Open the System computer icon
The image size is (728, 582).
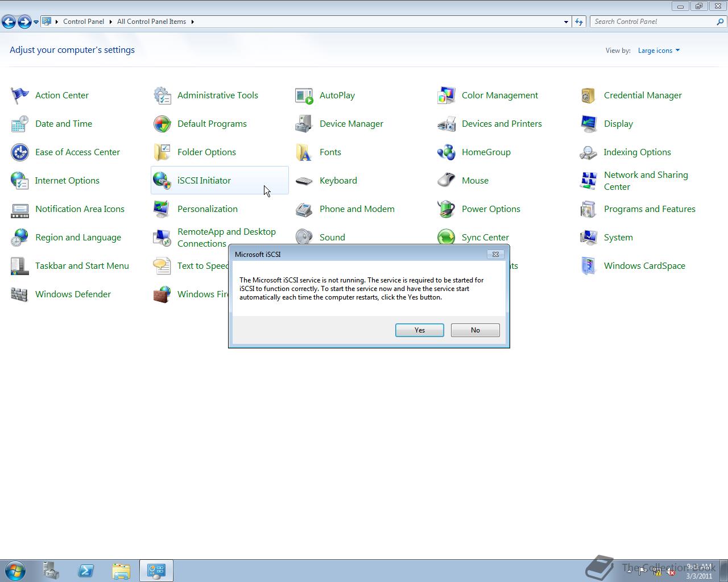589,237
